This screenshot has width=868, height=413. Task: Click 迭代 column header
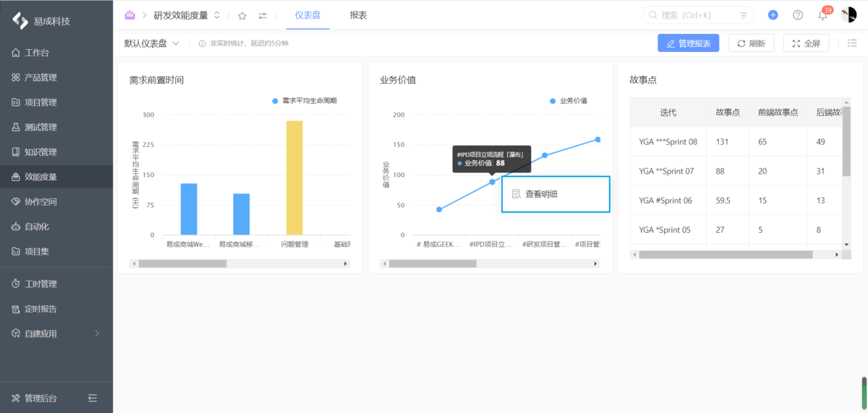668,112
